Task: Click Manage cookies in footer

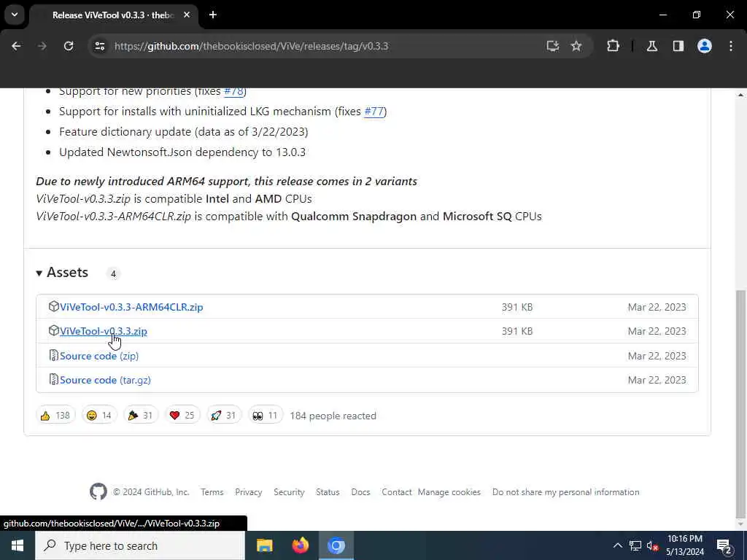Action: 449,492
